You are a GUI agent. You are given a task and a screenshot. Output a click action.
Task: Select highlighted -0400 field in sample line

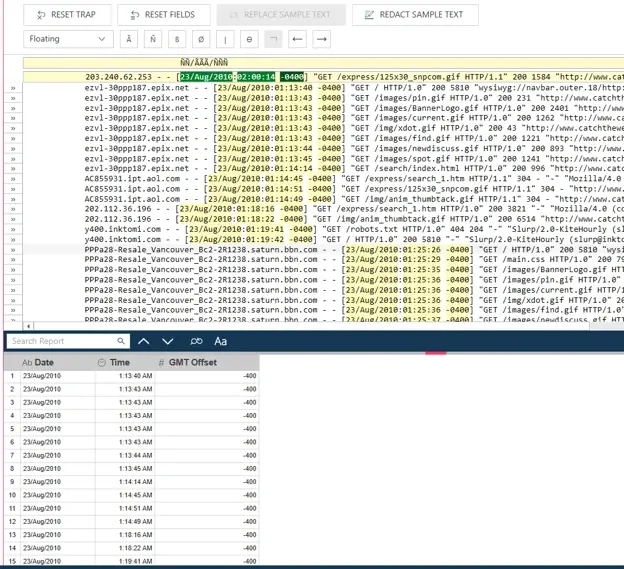[x=292, y=77]
